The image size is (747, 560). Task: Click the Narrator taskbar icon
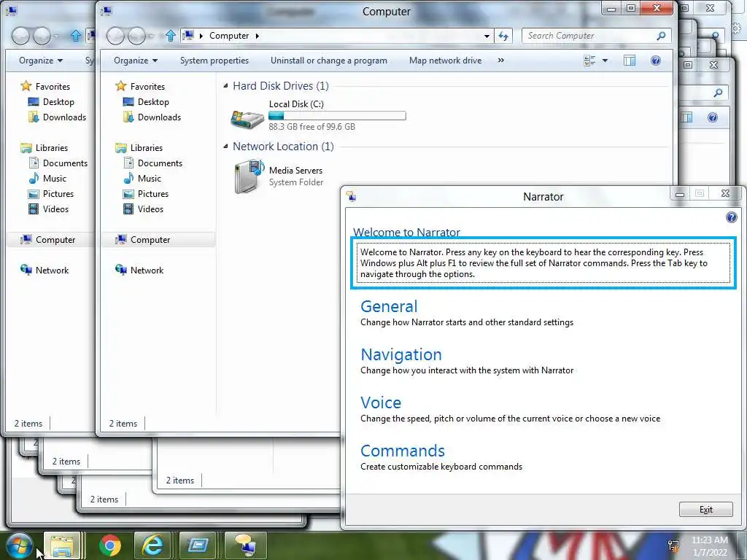[x=244, y=545]
